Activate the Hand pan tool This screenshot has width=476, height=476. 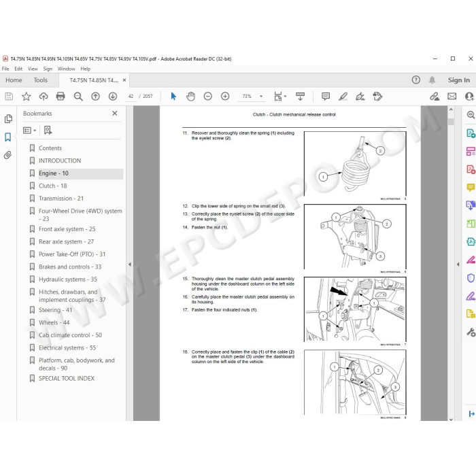pos(190,97)
